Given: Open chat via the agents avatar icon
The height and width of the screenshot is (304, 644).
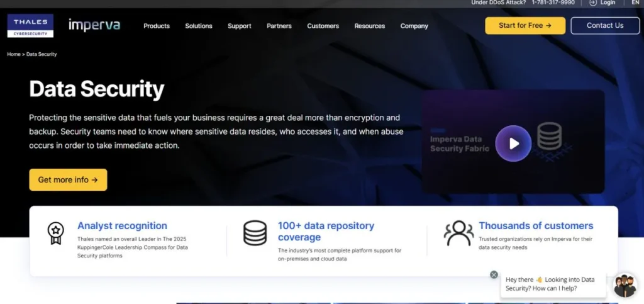Looking at the screenshot, I should pos(625,285).
